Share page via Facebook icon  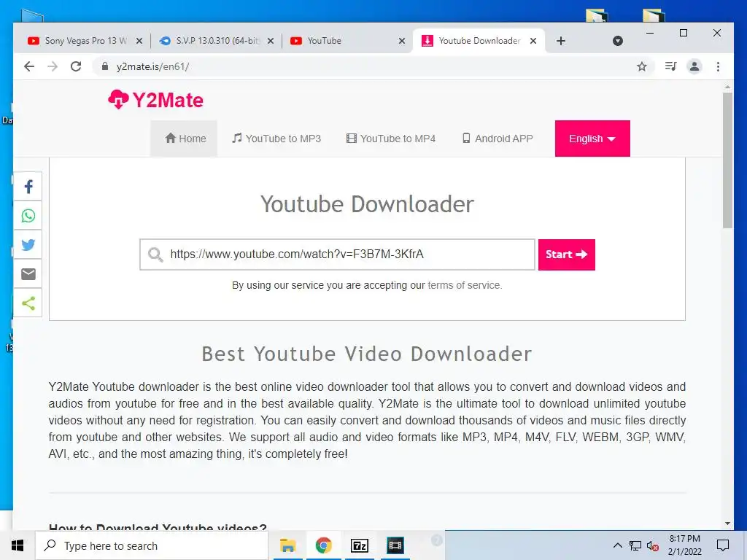point(28,187)
